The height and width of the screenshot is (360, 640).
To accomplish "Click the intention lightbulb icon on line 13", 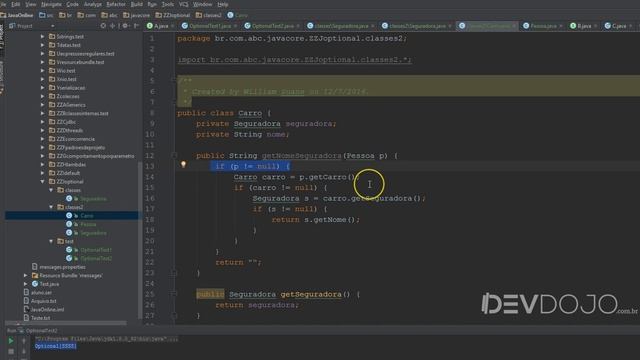I will point(183,164).
